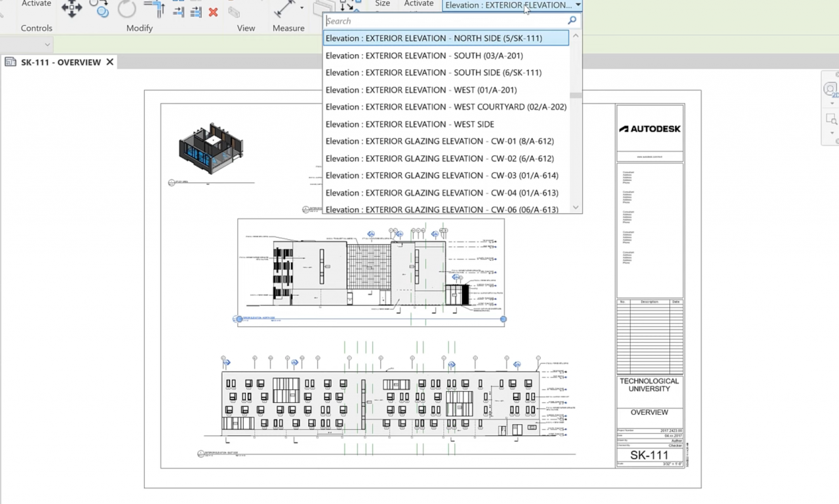The height and width of the screenshot is (504, 839).
Task: Select EXTERIOR ELEVATION - WEST COURTYARD option
Action: tap(446, 107)
